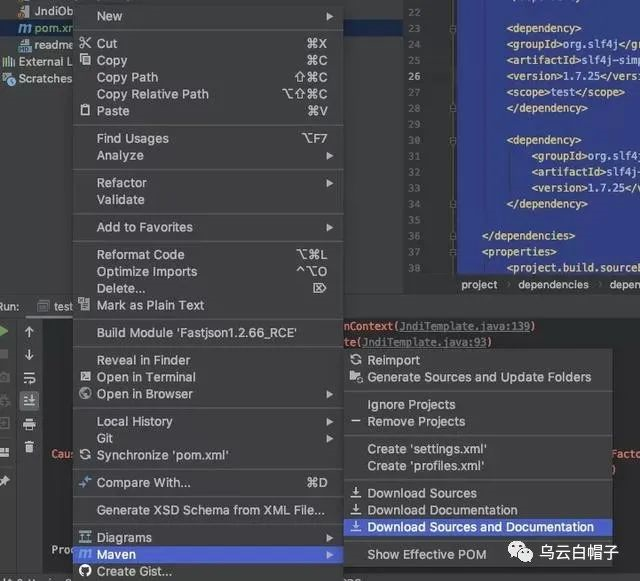Screen dimensions: 640x581
Task: Click the Diagrams icon
Action: point(85,536)
